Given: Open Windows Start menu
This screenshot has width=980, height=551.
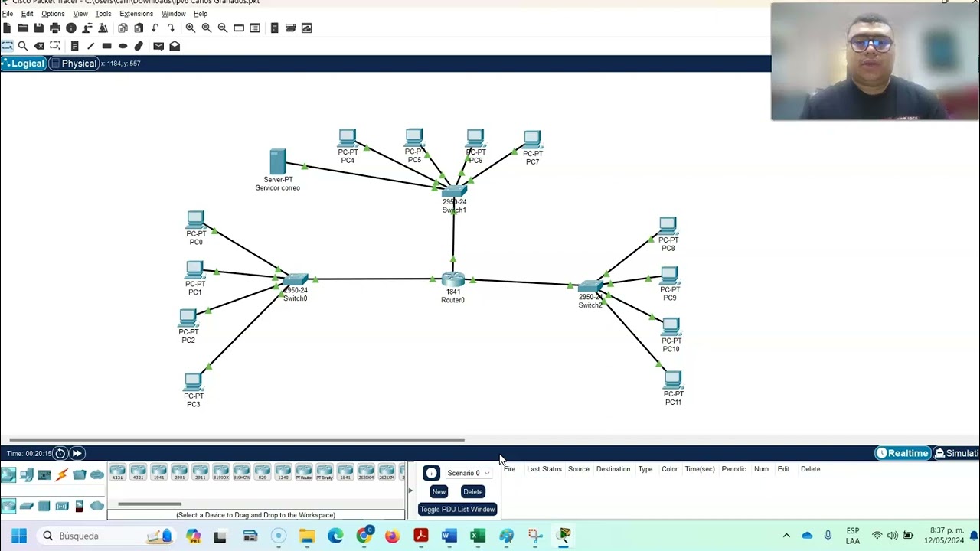Looking at the screenshot, I should coord(19,536).
